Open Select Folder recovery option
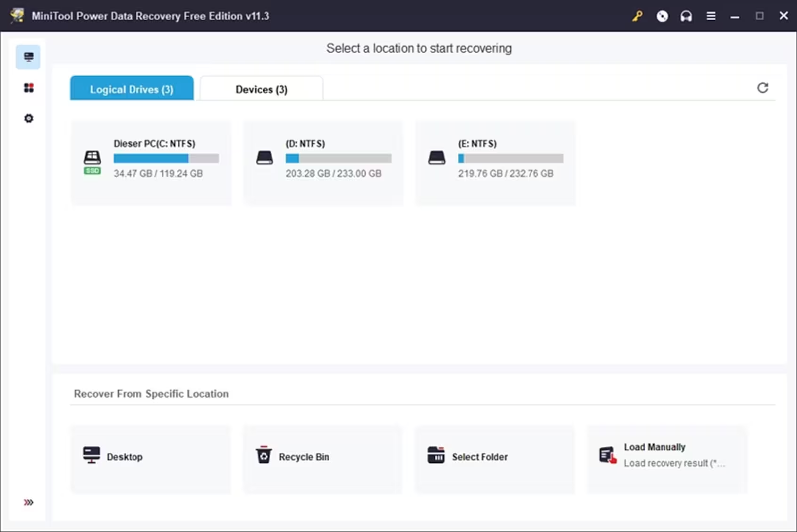The width and height of the screenshot is (797, 532). [495, 459]
